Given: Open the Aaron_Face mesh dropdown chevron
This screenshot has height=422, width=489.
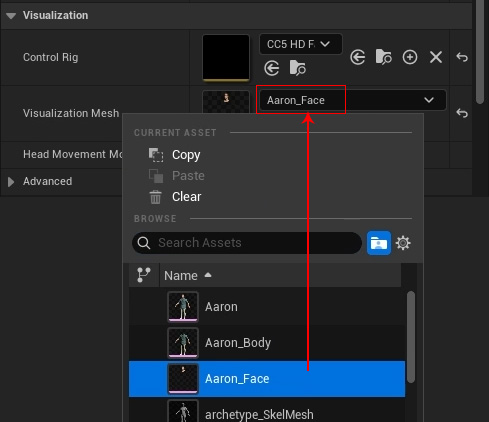Looking at the screenshot, I should pyautogui.click(x=429, y=100).
